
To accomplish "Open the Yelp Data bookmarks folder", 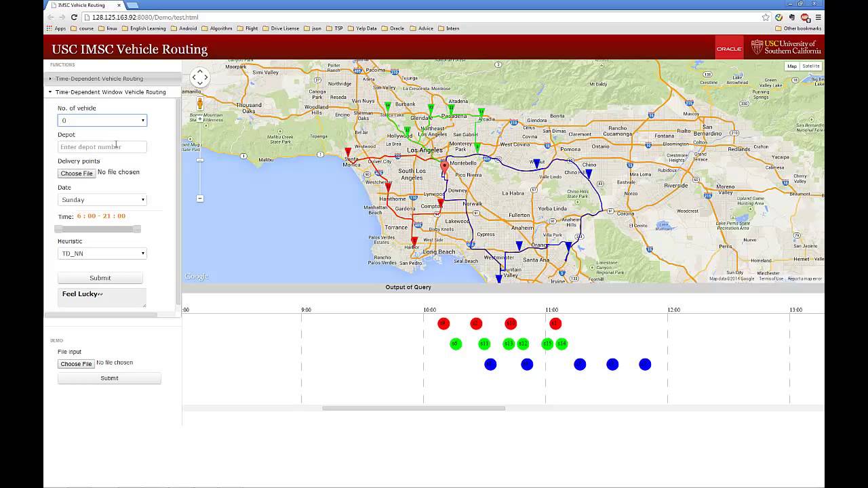I will [361, 28].
